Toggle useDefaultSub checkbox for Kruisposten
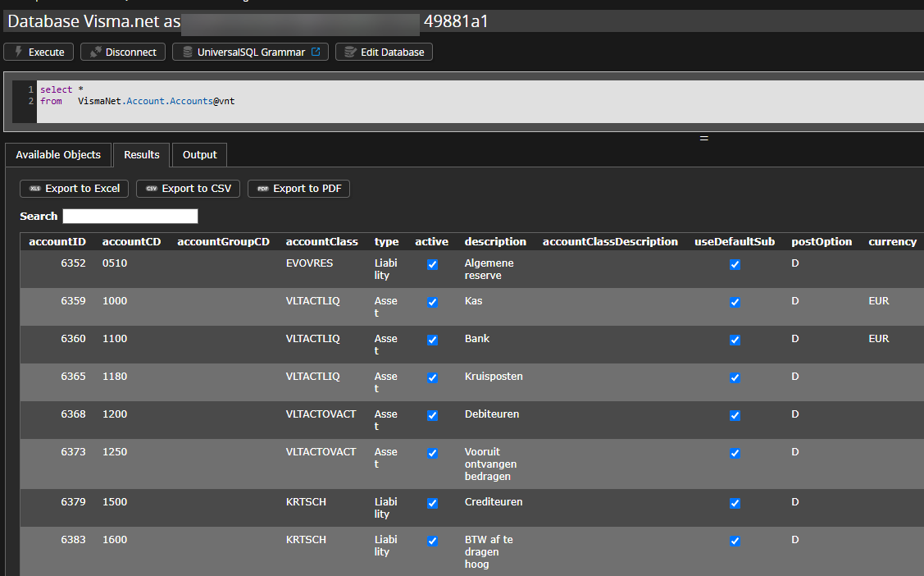Viewport: 924px width, 576px height. coord(735,377)
